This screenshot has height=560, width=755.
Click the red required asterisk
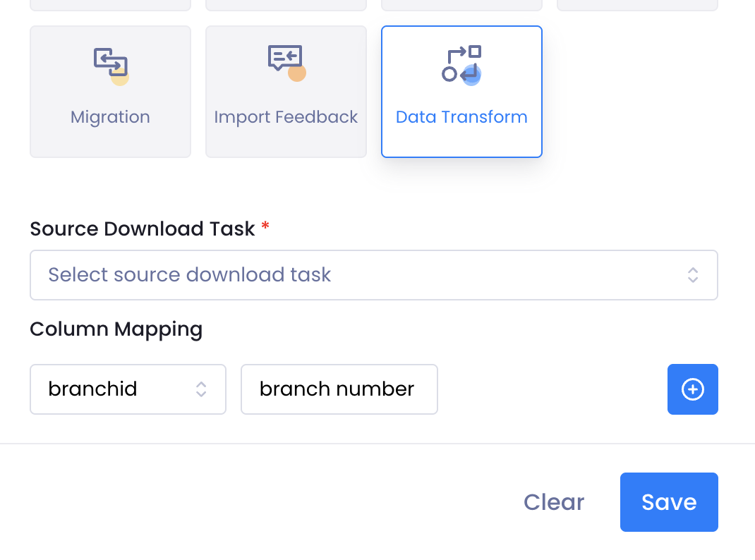coord(265,227)
